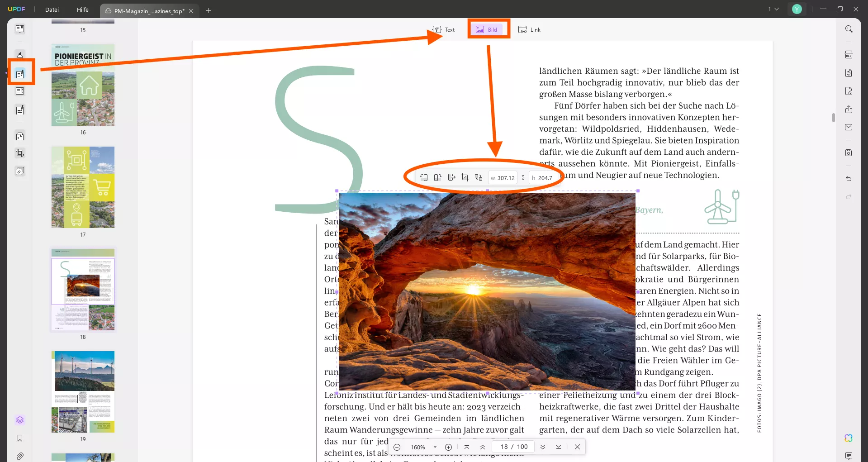Start OCR text recognition

[849, 54]
